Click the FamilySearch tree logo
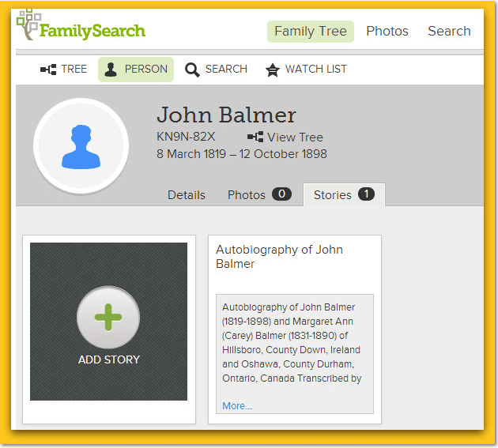Viewport: 498px width, 448px height. point(29,24)
